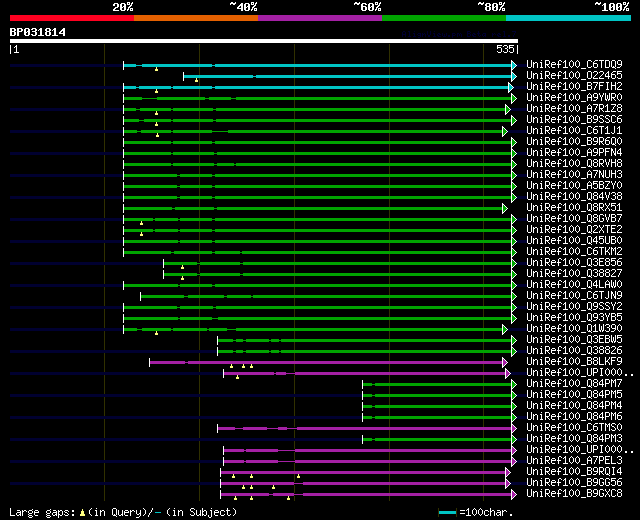Click the BP031814 query name
The height and width of the screenshot is (520, 640).
point(38,32)
